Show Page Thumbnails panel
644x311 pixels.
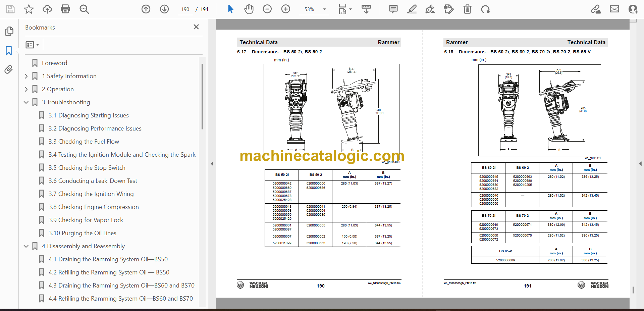(9, 31)
